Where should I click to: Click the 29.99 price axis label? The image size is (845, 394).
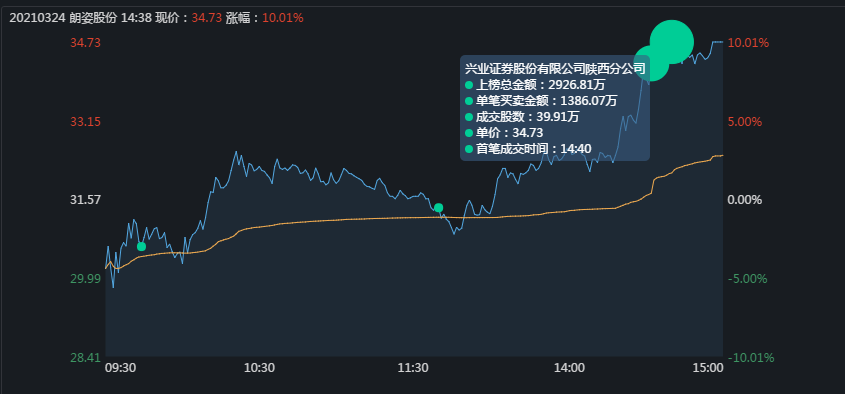pyautogui.click(x=86, y=279)
